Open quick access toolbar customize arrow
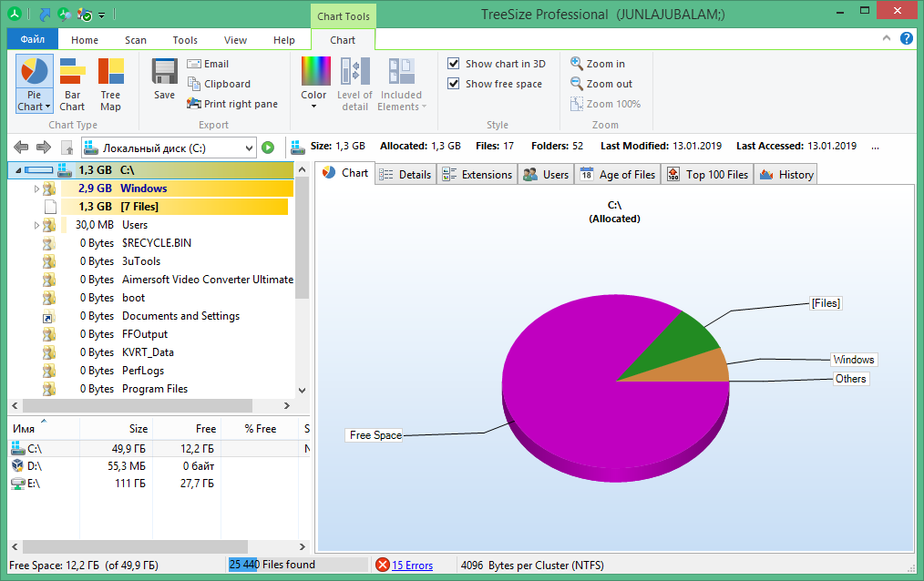This screenshot has width=924, height=581. coord(101,15)
